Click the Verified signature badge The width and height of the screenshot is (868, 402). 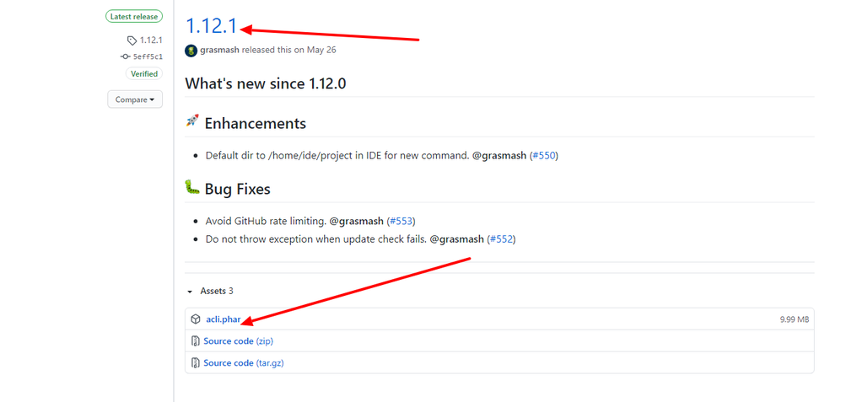[143, 74]
